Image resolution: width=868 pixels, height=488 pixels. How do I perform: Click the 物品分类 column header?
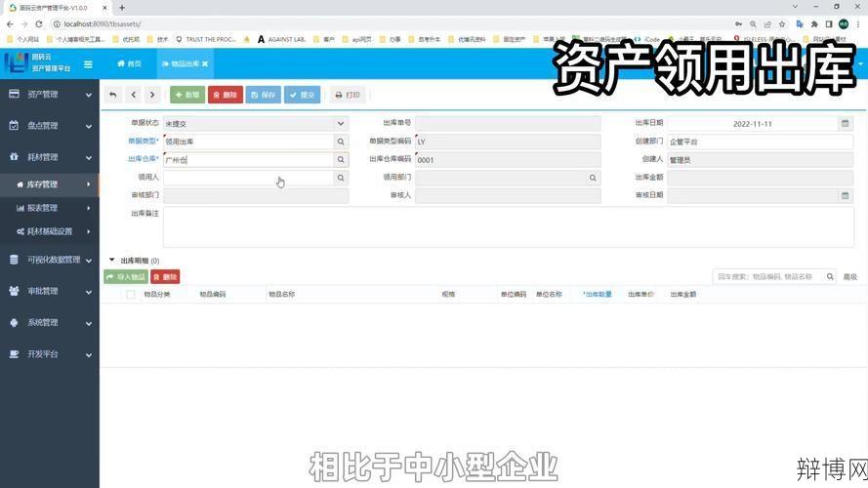click(x=157, y=295)
